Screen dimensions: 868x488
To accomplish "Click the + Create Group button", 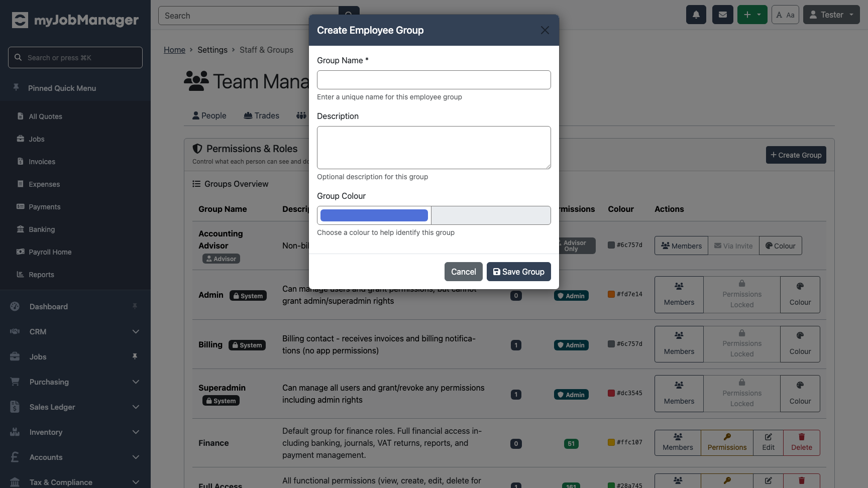I will coord(796,155).
